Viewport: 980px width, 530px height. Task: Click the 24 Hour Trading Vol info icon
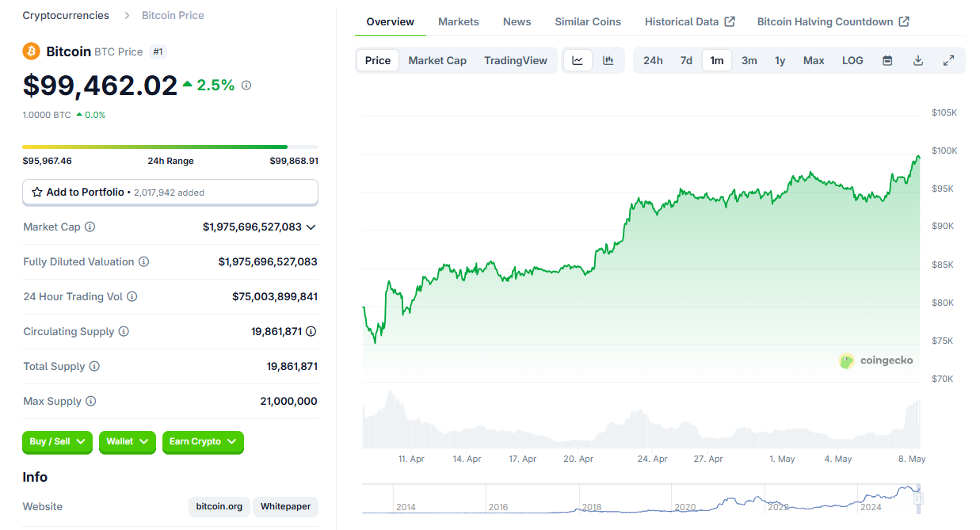pos(132,296)
